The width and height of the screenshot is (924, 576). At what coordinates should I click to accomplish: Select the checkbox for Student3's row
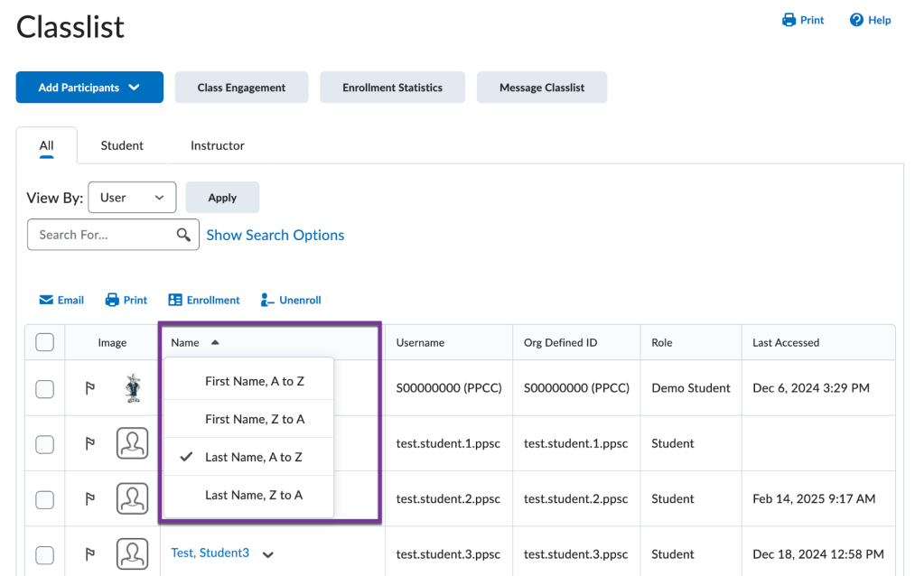pyautogui.click(x=43, y=553)
